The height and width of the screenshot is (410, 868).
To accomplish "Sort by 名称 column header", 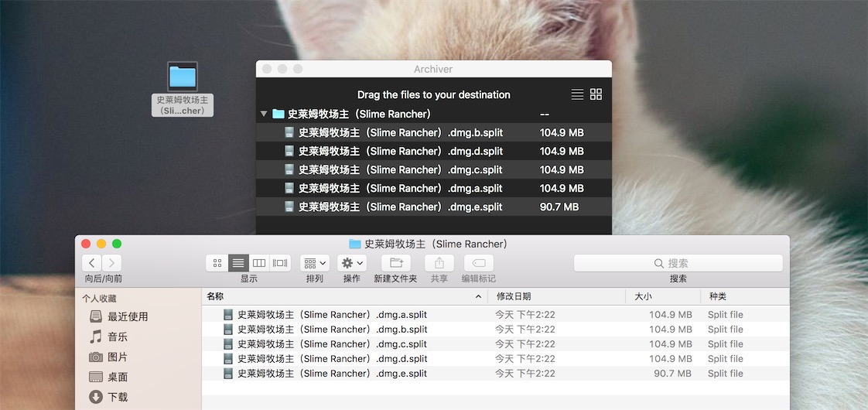I will 344,296.
